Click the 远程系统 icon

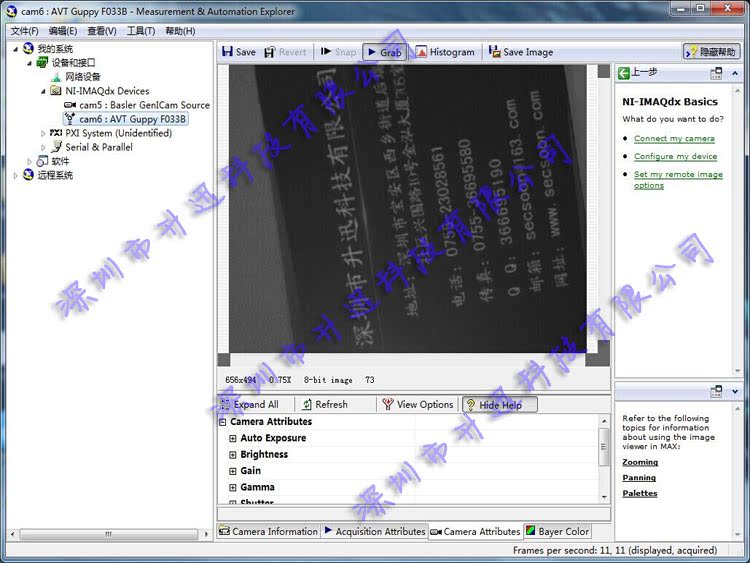point(28,175)
